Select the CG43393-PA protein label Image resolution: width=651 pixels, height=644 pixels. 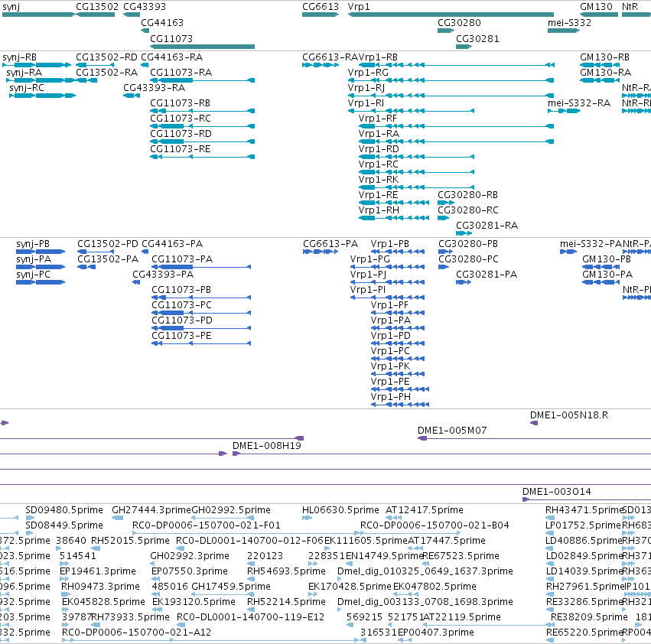(x=163, y=275)
